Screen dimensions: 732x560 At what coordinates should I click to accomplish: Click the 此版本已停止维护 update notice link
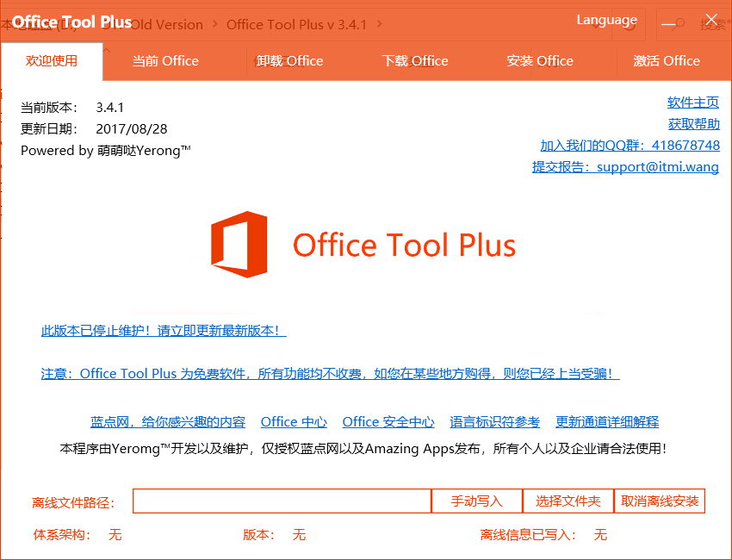click(x=164, y=331)
